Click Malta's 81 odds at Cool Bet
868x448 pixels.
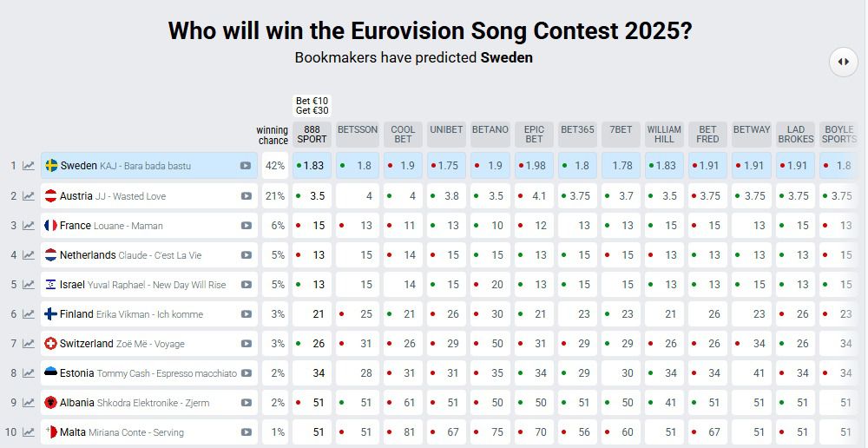(x=404, y=432)
